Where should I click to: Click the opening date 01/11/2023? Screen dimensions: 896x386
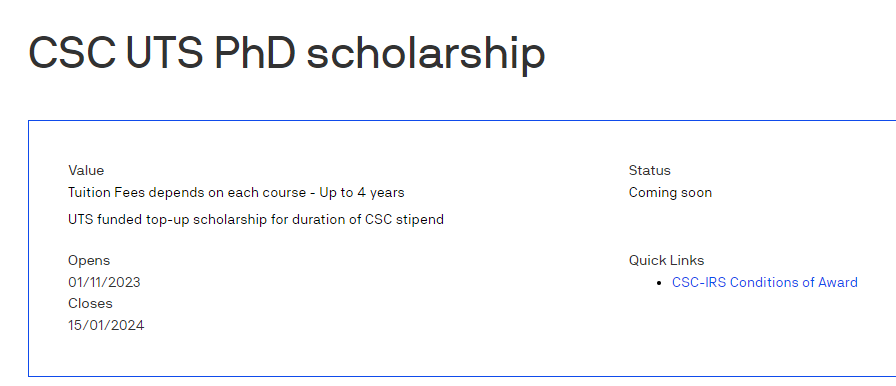click(x=104, y=282)
